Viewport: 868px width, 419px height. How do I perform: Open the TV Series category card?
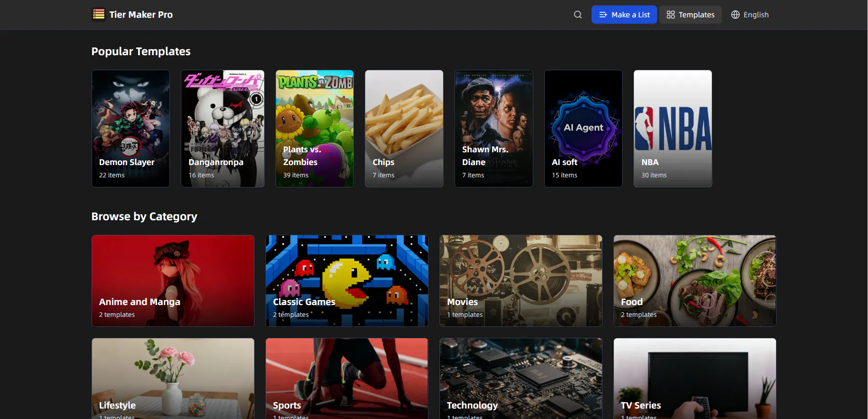click(695, 378)
